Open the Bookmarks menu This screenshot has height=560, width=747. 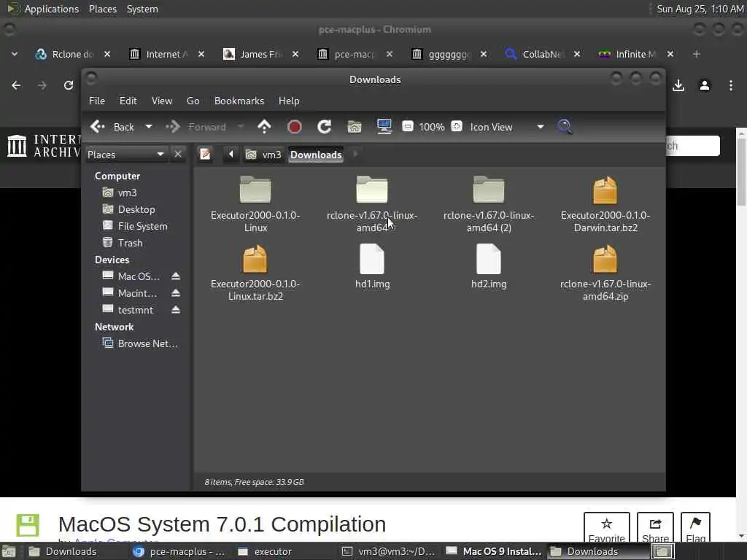click(x=239, y=101)
